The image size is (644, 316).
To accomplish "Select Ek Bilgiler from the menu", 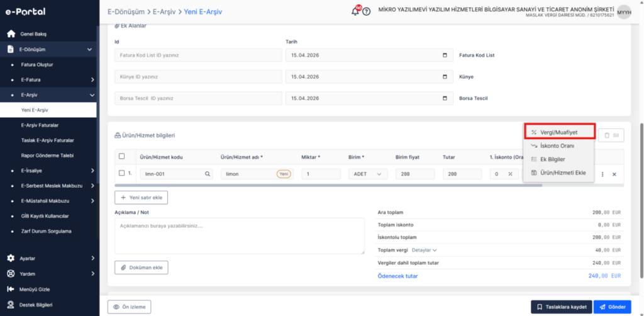I will click(558, 159).
